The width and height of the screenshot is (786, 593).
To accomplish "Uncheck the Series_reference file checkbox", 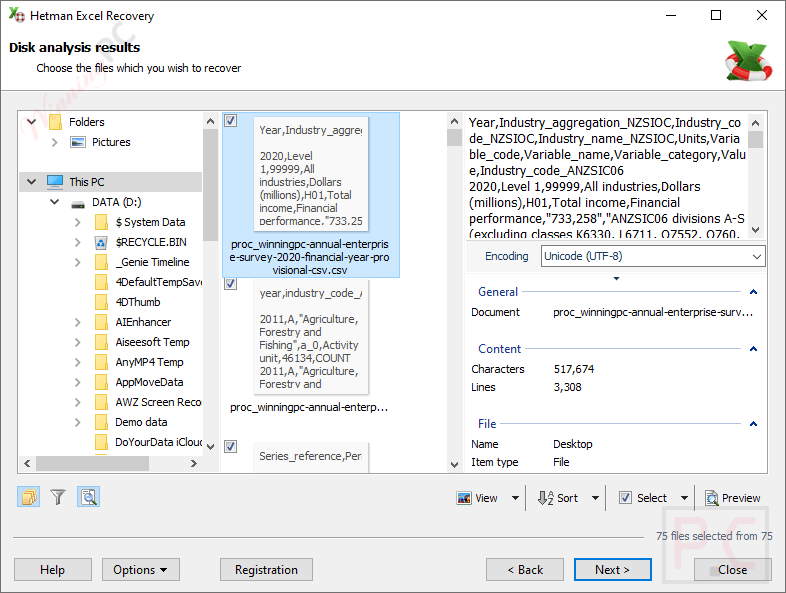I will click(231, 446).
